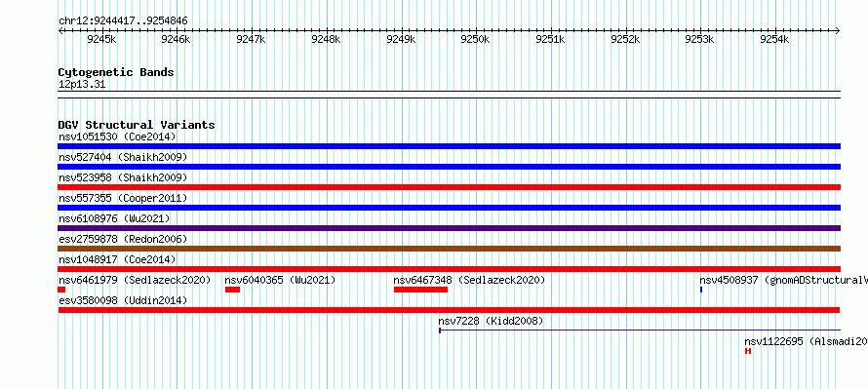Click the 9247k ruler tick label

coord(252,39)
